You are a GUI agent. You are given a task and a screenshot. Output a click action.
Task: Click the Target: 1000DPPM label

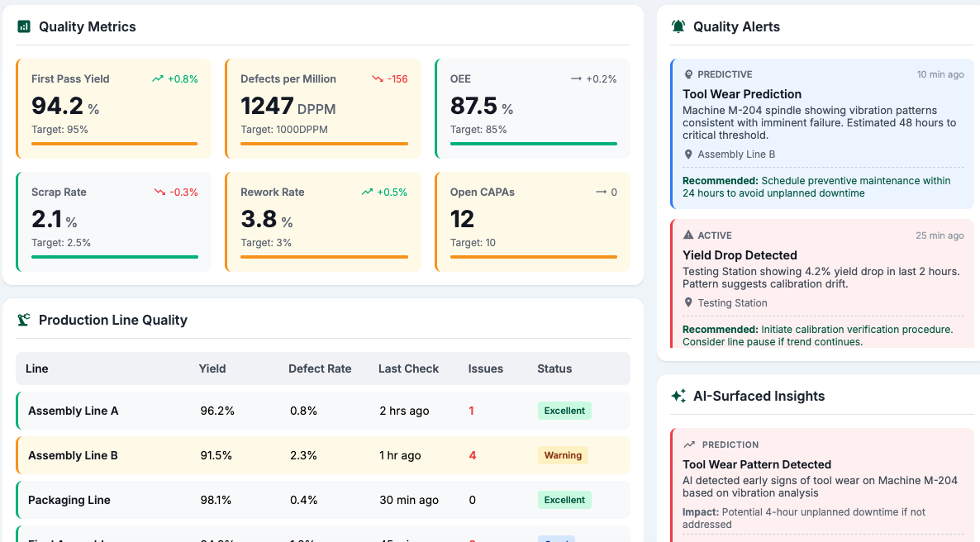click(x=284, y=130)
